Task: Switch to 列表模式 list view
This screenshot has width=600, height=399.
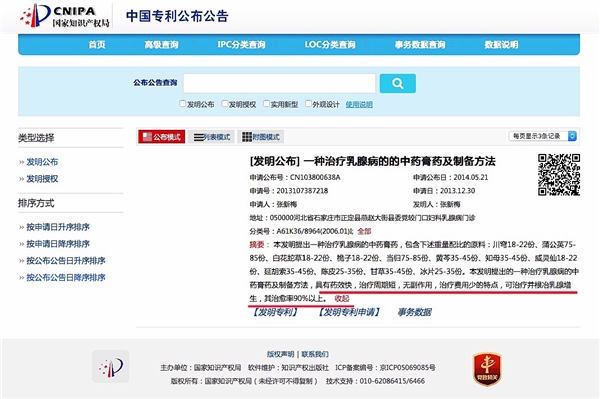Action: click(212, 137)
